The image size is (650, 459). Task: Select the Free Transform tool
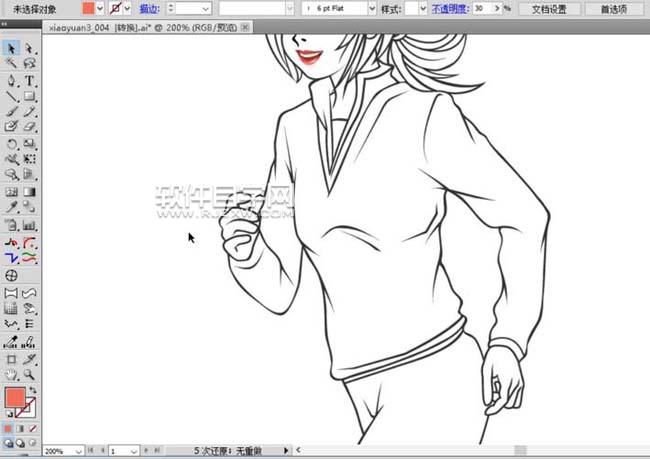click(29, 159)
